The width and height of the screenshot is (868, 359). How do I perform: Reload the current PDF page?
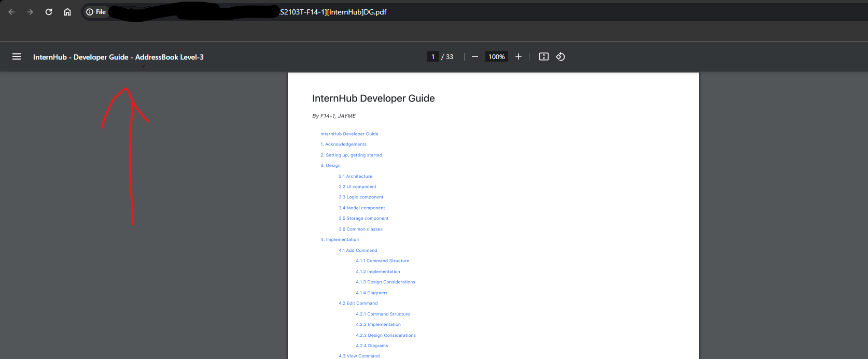click(x=49, y=12)
